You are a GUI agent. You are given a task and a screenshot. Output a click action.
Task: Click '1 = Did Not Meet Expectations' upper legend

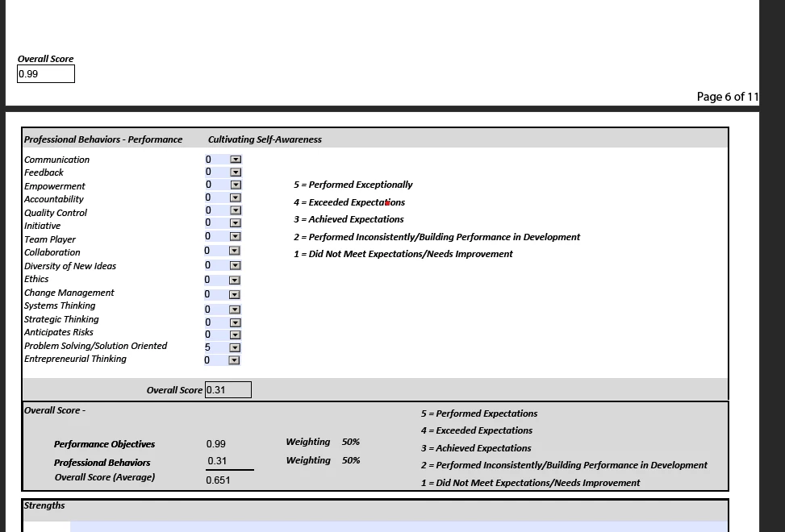(403, 254)
